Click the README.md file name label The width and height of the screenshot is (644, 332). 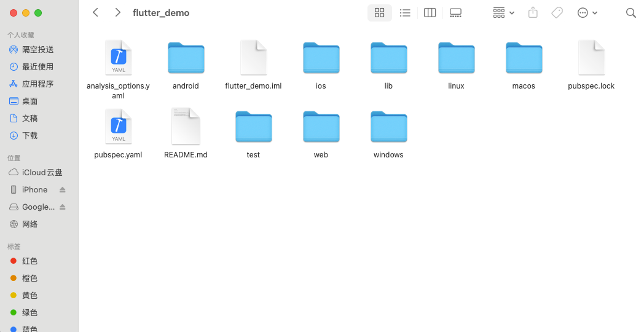(186, 155)
